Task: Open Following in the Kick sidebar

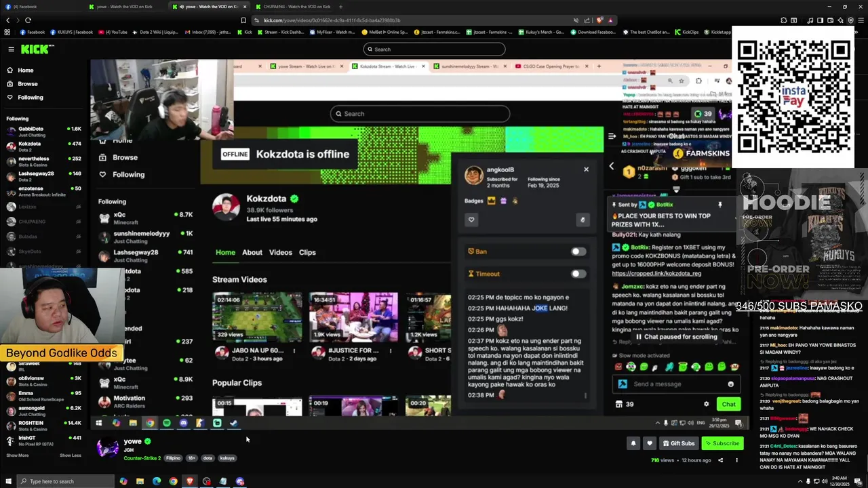Action: tap(30, 98)
